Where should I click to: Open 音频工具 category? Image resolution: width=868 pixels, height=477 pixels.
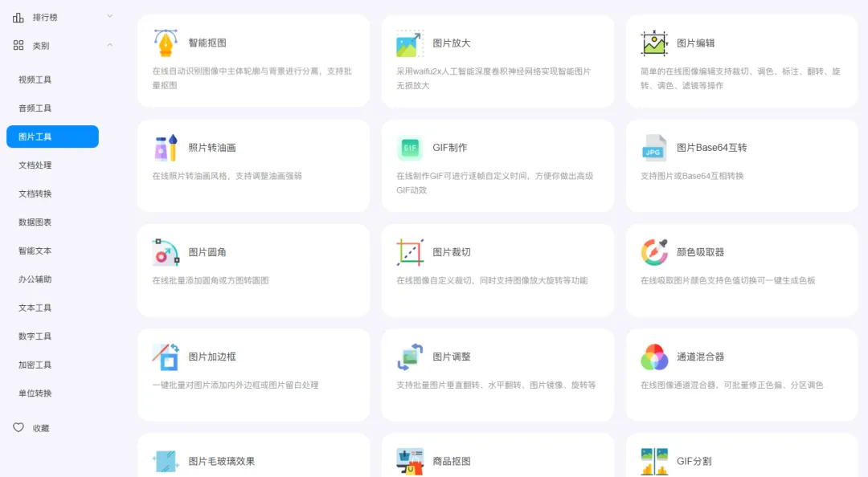pos(35,108)
